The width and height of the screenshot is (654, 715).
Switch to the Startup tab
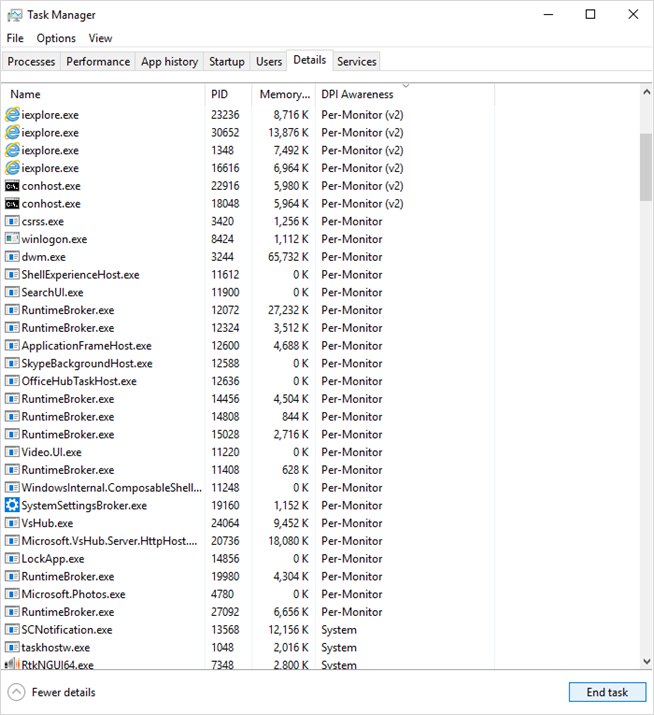point(227,62)
